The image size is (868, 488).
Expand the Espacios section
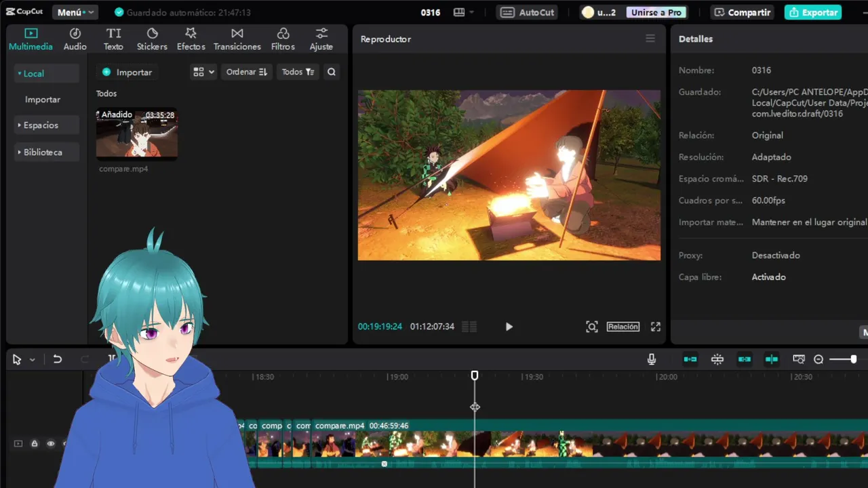46,125
